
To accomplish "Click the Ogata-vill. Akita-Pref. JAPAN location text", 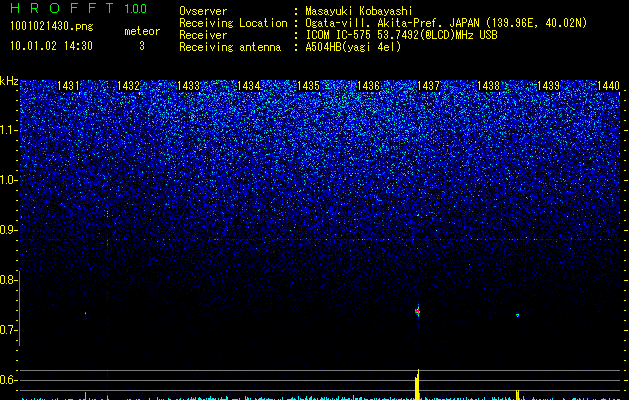I will [x=446, y=23].
